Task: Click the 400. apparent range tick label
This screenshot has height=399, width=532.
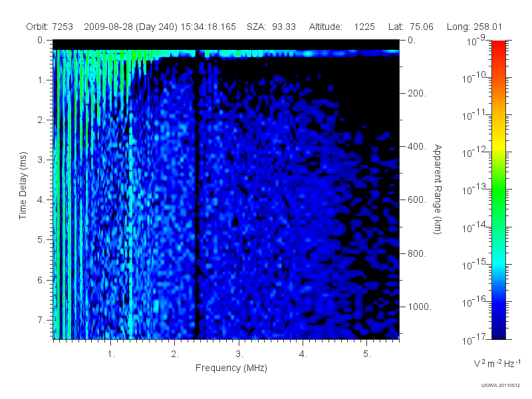Action: [417, 146]
